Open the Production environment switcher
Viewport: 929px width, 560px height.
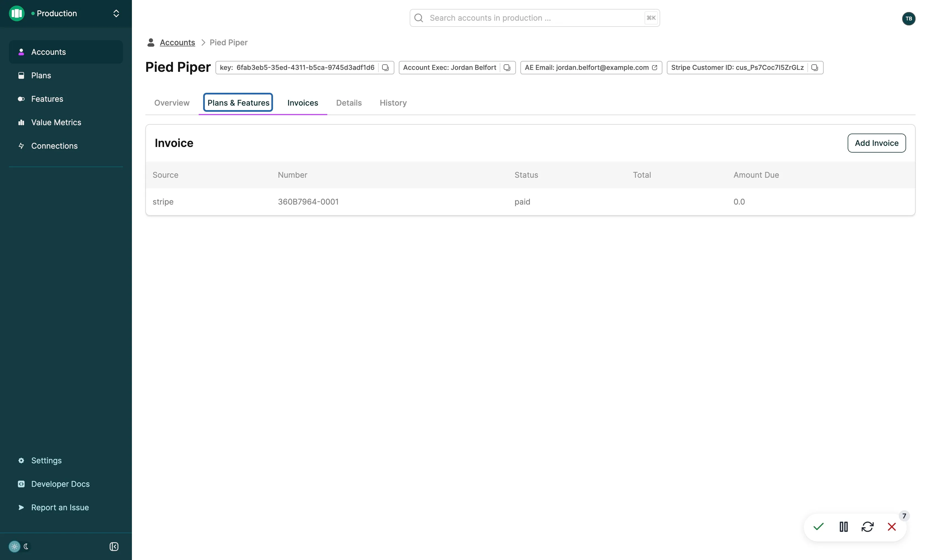tap(66, 14)
